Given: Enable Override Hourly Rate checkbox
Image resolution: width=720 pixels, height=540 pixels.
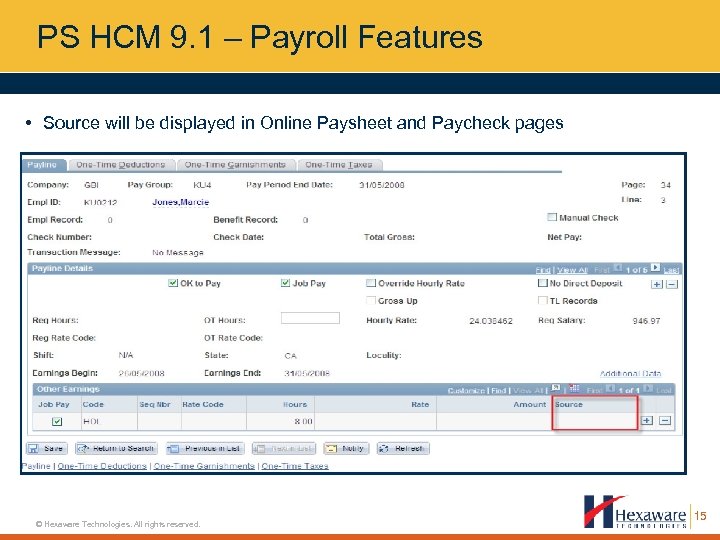Looking at the screenshot, I should (371, 283).
